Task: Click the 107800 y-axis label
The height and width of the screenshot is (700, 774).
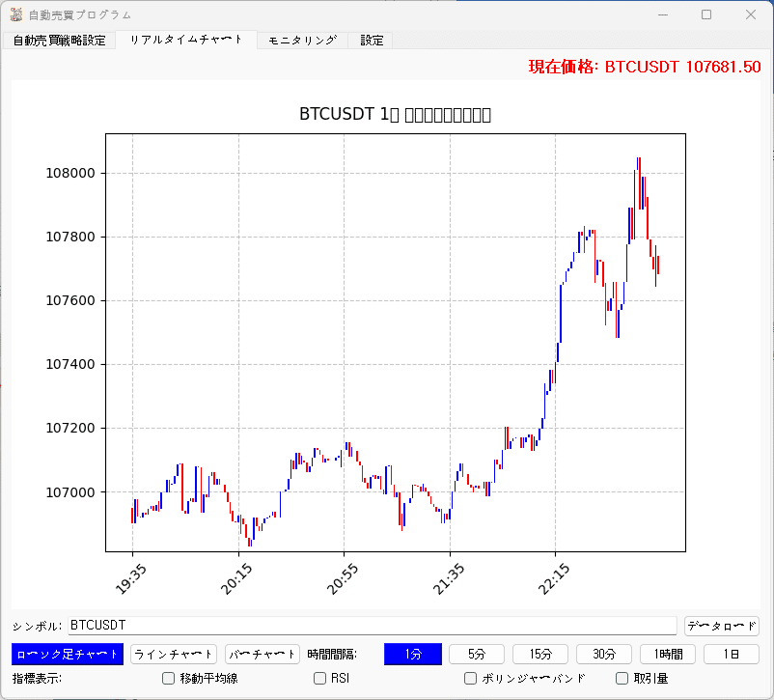Action: click(70, 238)
